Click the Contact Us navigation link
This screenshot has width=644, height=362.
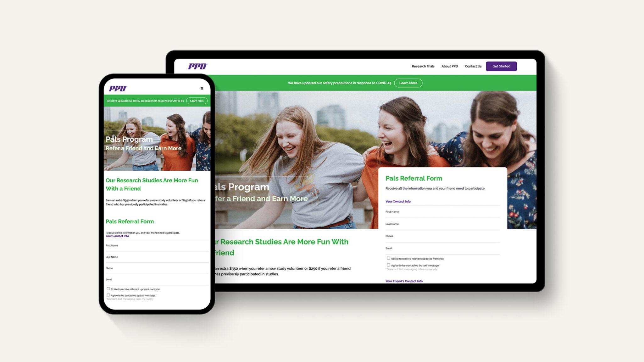(473, 66)
